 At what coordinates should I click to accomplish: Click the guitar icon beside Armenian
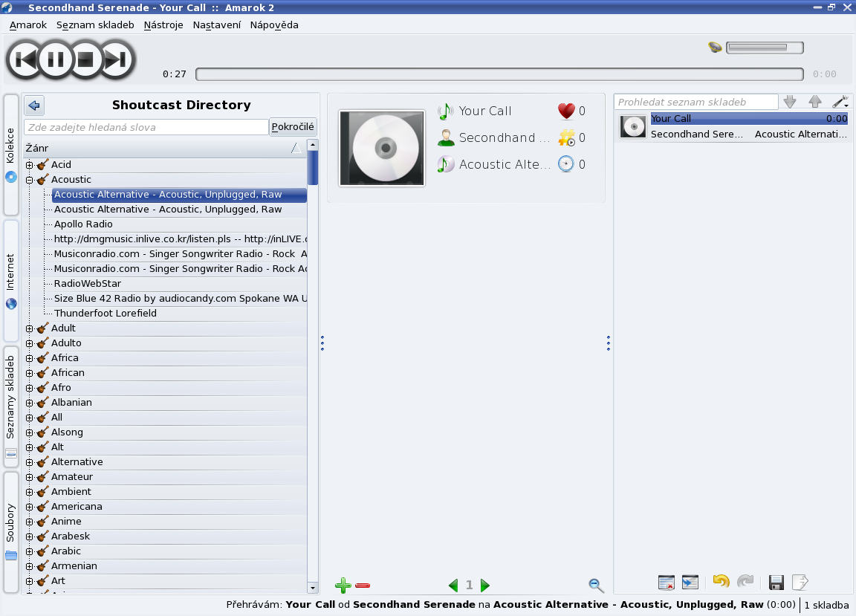[x=42, y=565]
